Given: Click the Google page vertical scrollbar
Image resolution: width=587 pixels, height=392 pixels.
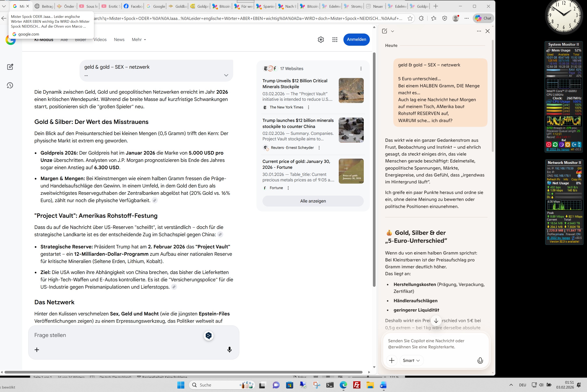Looking at the screenshot, I should pos(374,170).
